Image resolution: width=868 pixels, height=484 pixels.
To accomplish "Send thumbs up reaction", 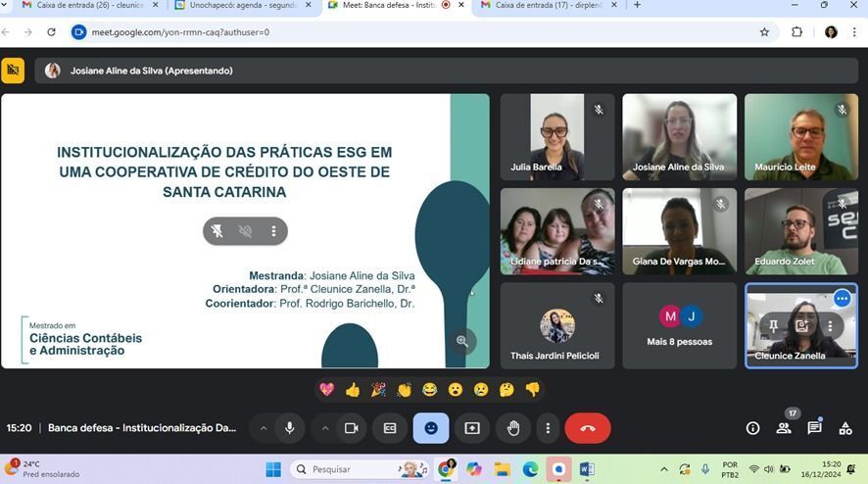I will [353, 390].
